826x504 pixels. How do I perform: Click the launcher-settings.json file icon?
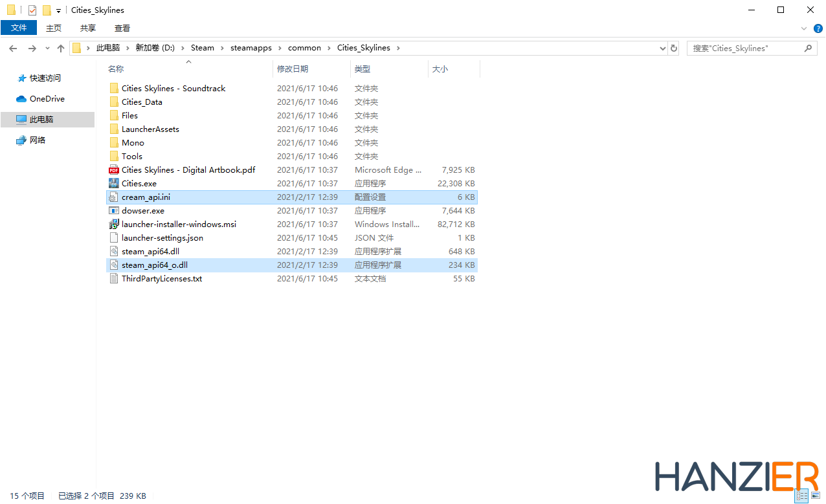[x=114, y=237]
